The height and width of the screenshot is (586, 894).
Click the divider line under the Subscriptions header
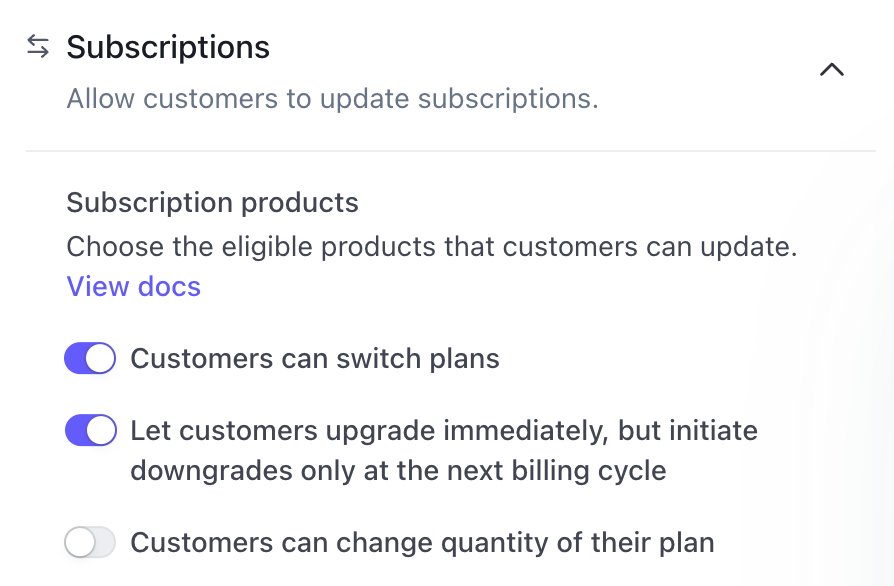450,151
